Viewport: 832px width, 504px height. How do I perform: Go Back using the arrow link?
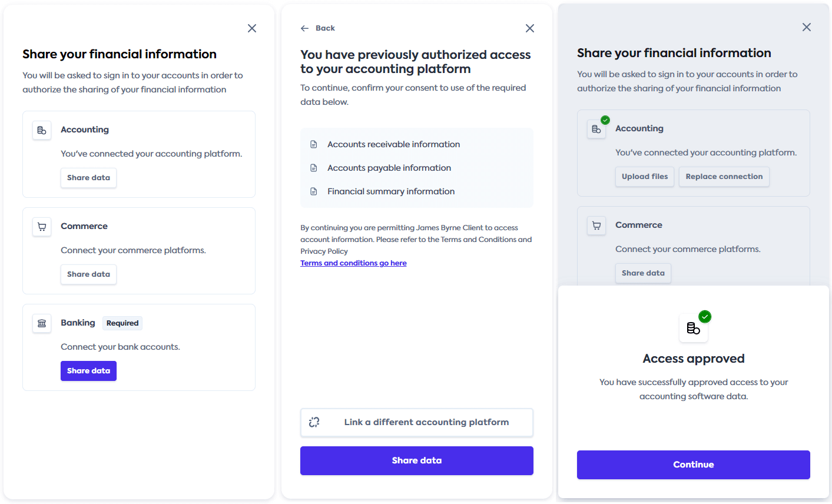point(318,28)
